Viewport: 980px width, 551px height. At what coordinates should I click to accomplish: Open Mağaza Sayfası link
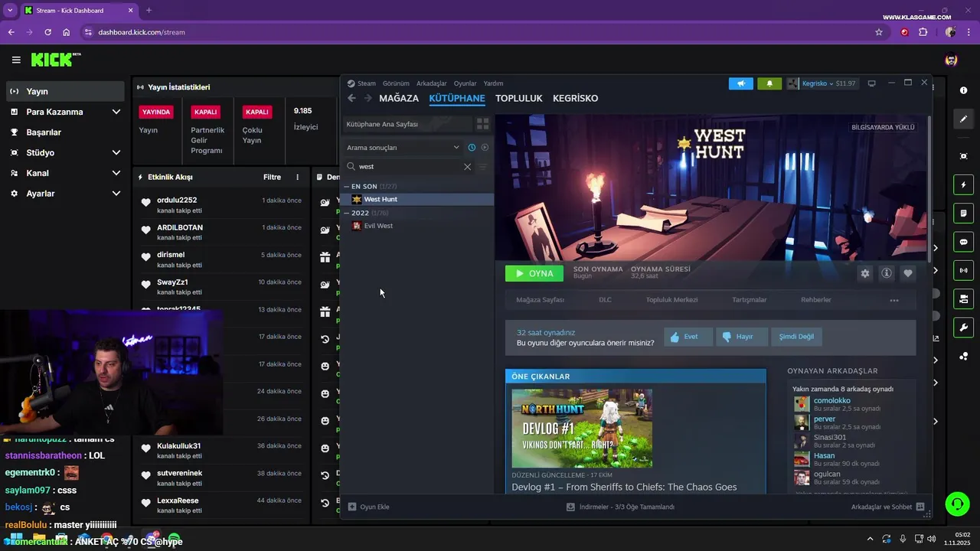point(540,300)
